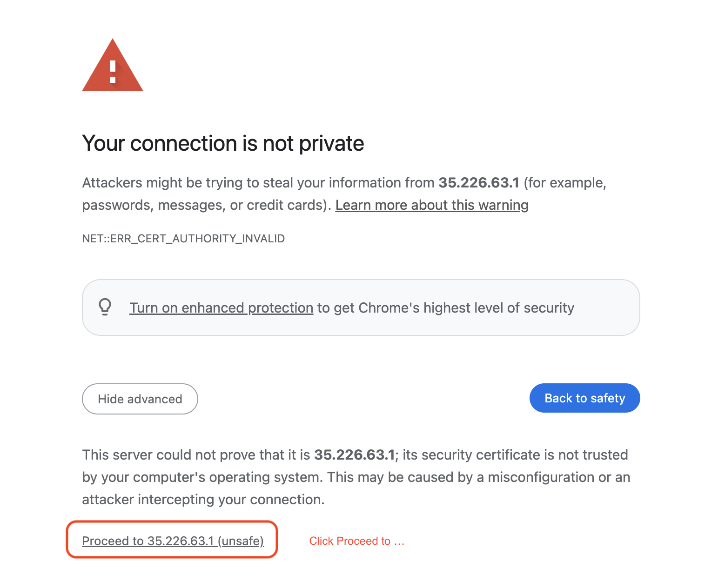Screen dimensions: 725x588
Task: Click the 'Turn on enhanced protection' link
Action: click(x=221, y=308)
